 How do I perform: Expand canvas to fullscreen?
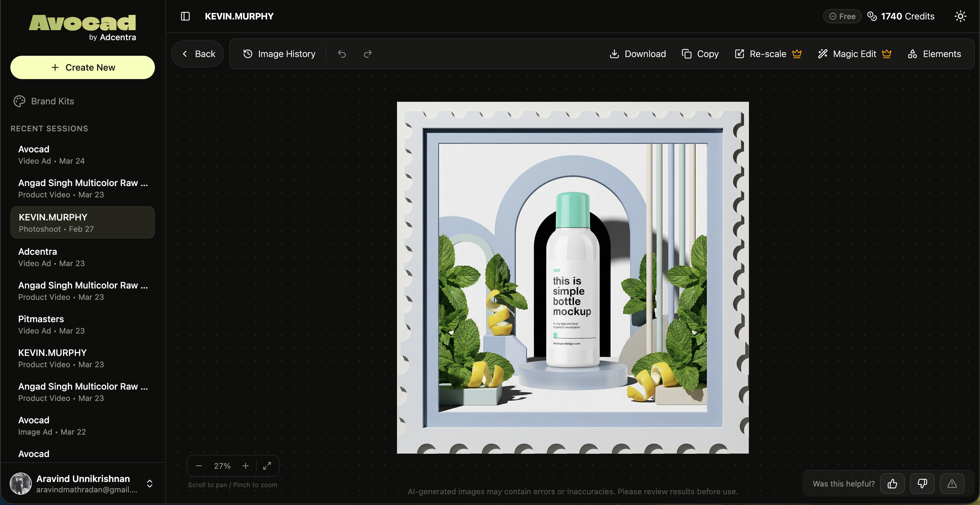[x=267, y=466]
